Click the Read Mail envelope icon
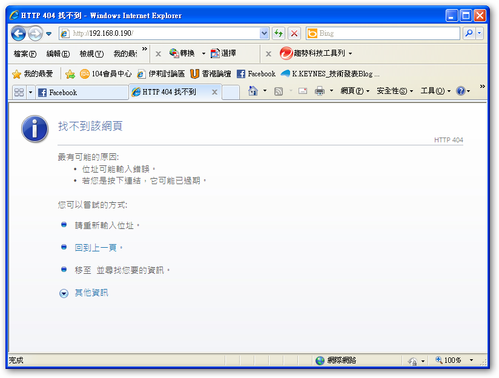 coord(303,91)
